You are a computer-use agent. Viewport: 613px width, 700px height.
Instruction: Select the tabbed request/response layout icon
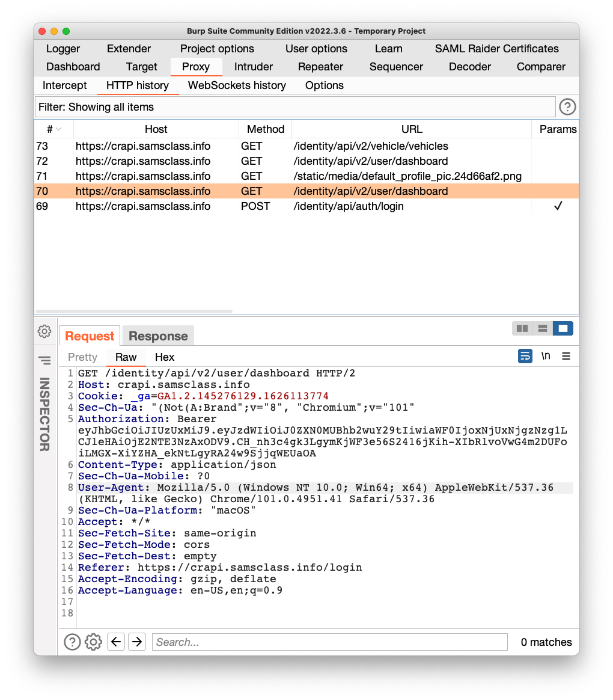pyautogui.click(x=563, y=328)
